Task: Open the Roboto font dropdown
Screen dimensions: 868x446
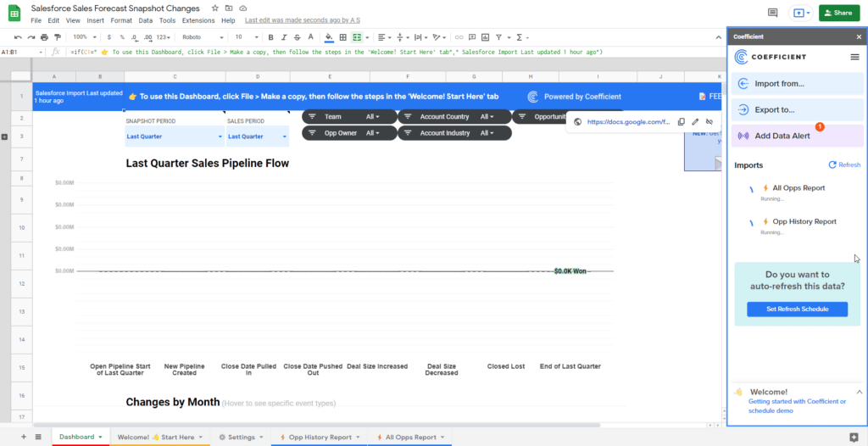Action: tap(203, 37)
